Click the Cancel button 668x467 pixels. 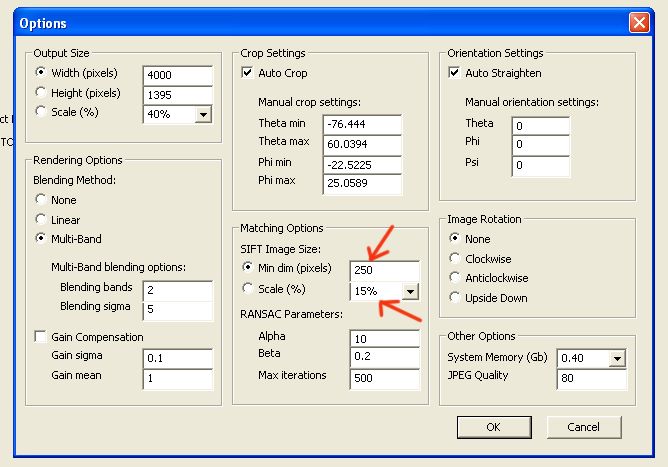pyautogui.click(x=583, y=427)
